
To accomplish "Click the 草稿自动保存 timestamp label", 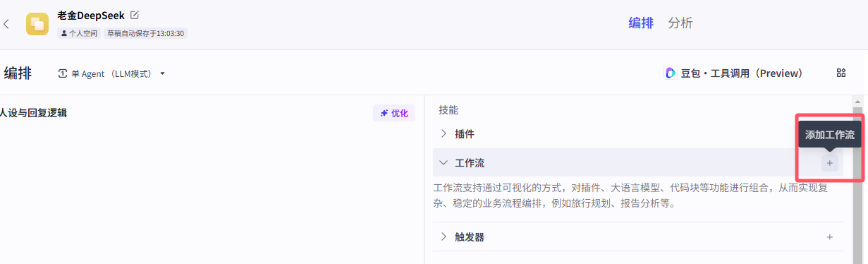I will pyautogui.click(x=145, y=33).
